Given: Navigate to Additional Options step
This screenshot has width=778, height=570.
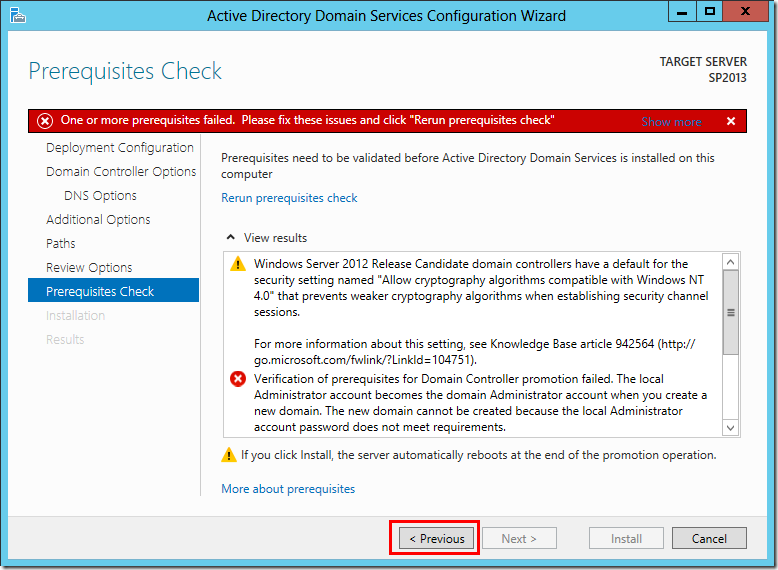Looking at the screenshot, I should coord(98,220).
